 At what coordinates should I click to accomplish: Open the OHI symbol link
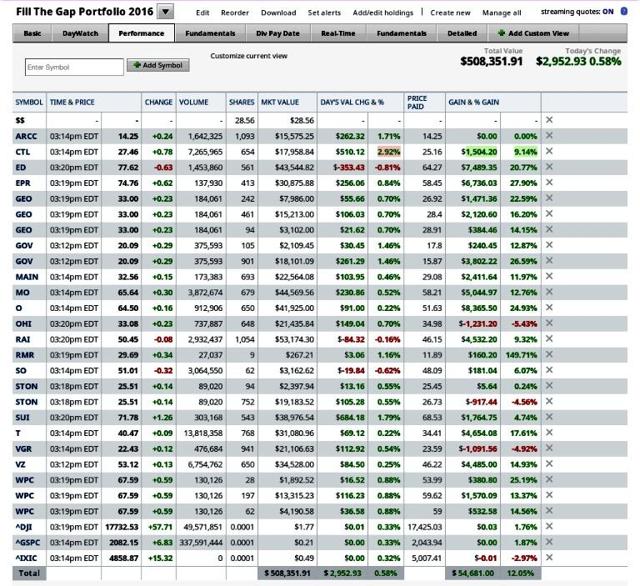pyautogui.click(x=23, y=324)
